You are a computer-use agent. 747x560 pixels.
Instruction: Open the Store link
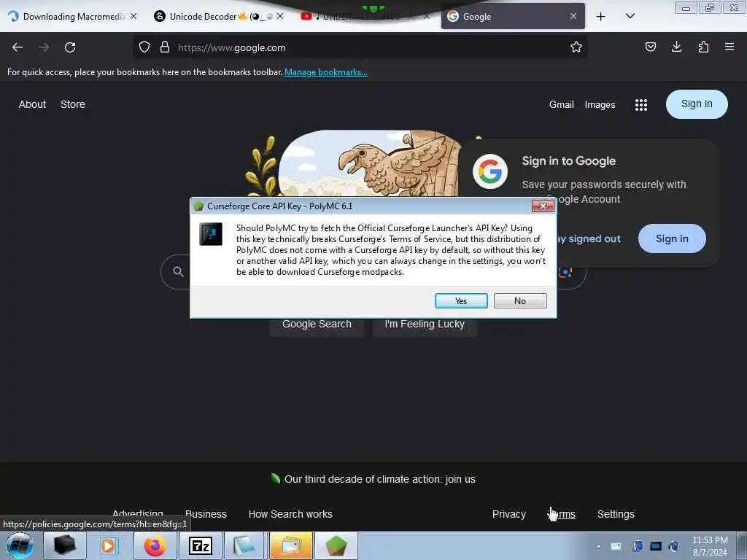(x=73, y=104)
